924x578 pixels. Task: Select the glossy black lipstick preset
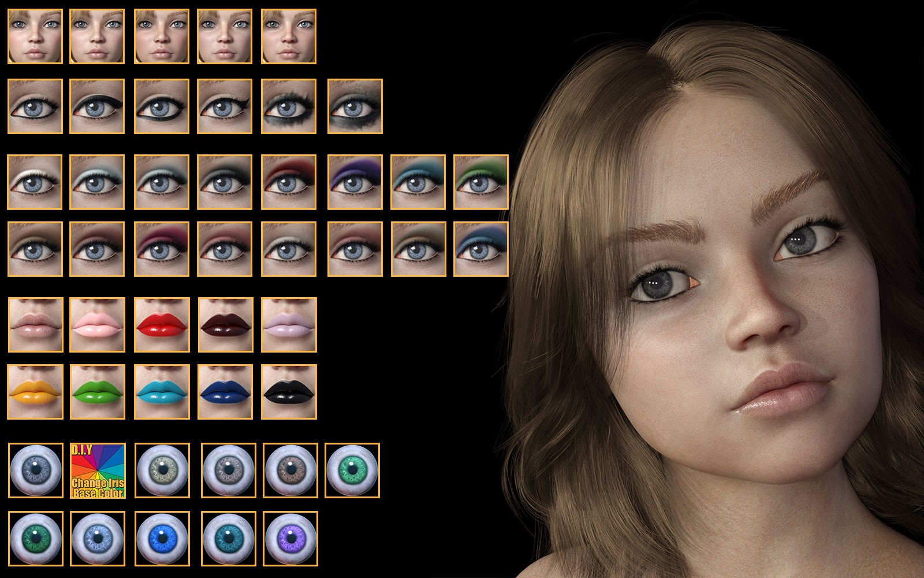(289, 392)
